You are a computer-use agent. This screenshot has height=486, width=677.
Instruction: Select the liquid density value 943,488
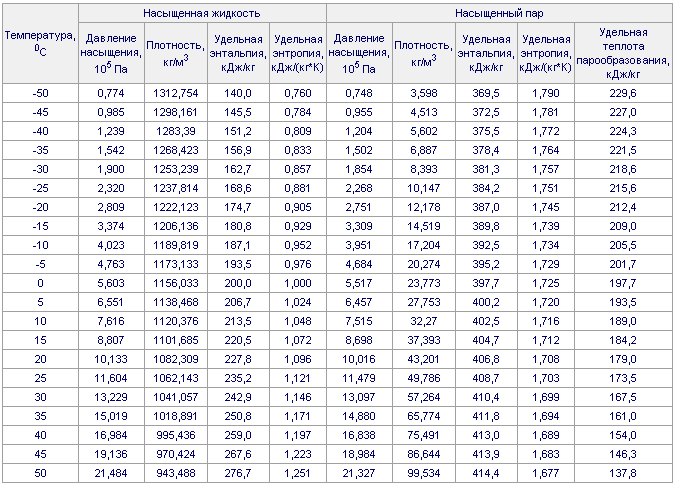(176, 472)
